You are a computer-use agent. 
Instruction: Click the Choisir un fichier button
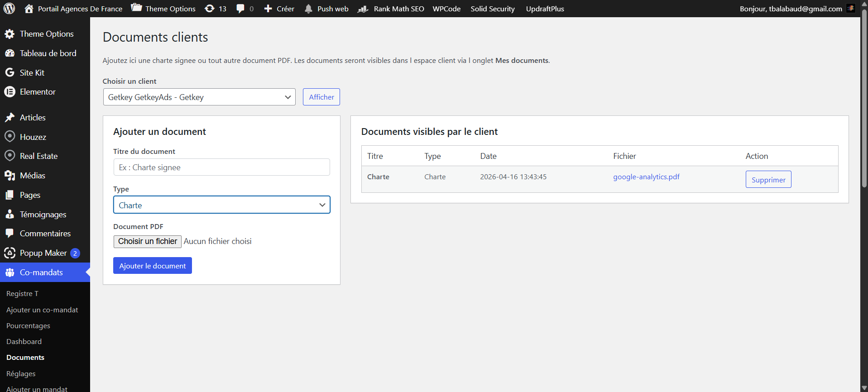(148, 241)
